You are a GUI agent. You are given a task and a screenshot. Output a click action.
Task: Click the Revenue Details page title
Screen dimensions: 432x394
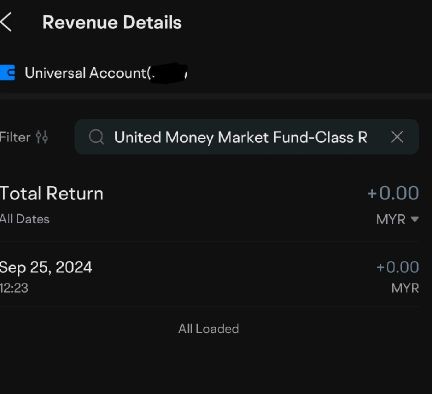coord(112,23)
